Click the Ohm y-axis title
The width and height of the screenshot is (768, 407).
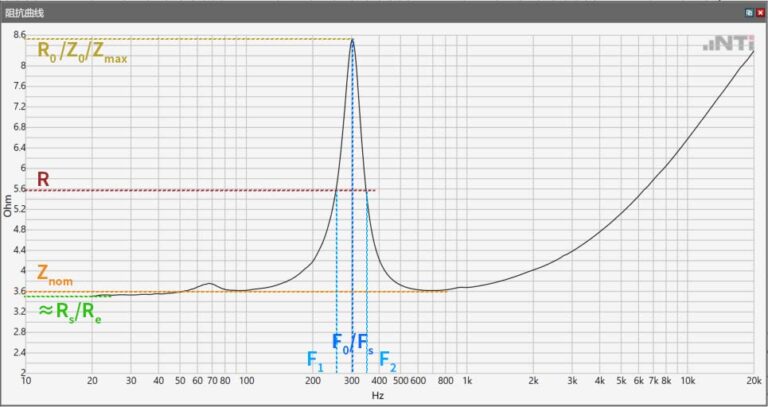click(x=7, y=207)
